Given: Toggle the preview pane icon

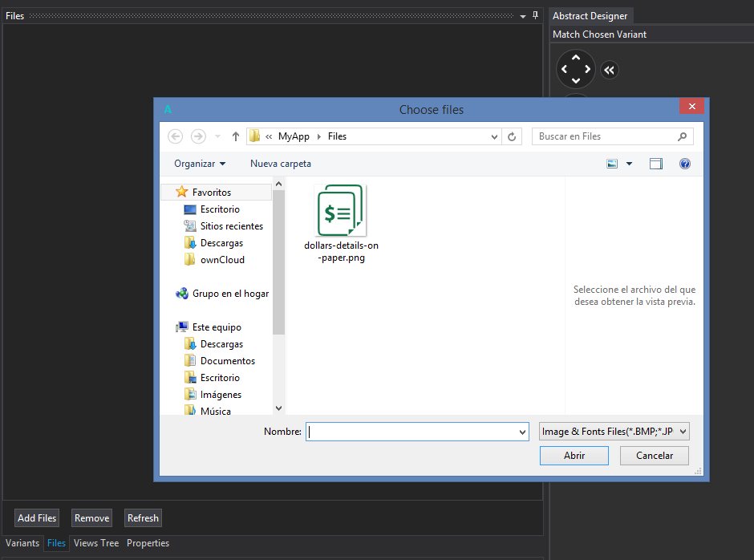Looking at the screenshot, I should point(656,164).
